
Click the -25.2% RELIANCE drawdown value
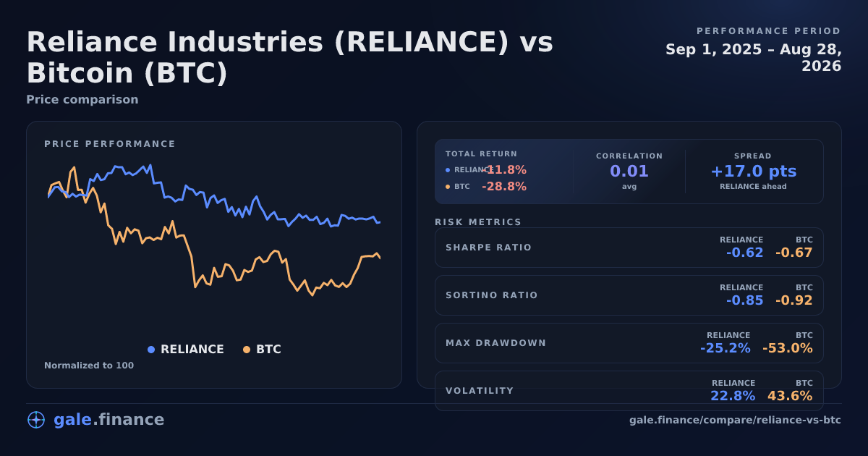click(x=726, y=349)
